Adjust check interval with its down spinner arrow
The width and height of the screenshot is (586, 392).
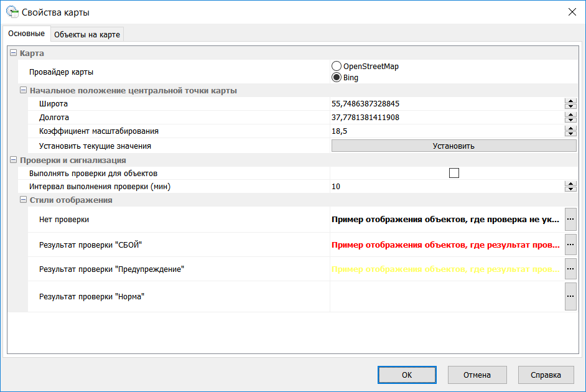(x=570, y=189)
